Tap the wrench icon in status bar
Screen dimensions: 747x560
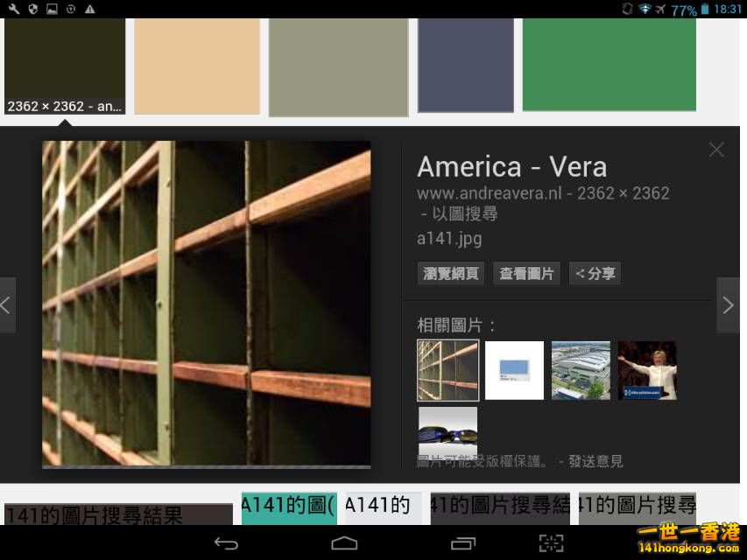(x=14, y=9)
